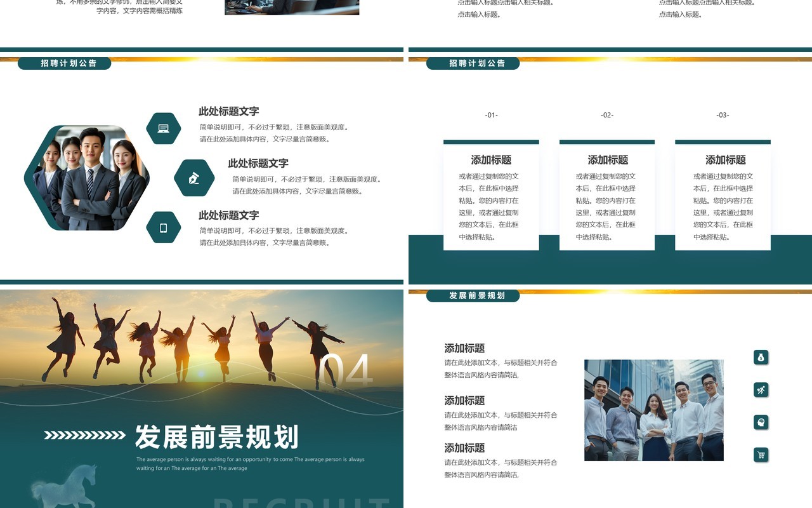Click 此处标题文字 beside the laptop icon
Screen dimensions: 812x508
tap(229, 111)
